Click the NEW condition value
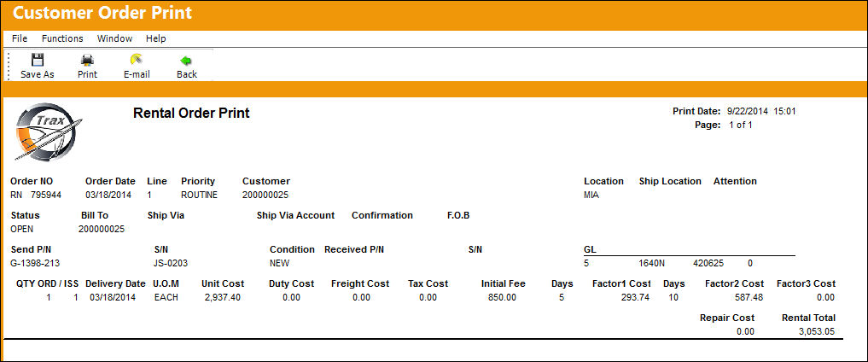This screenshot has height=362, width=868. (x=280, y=264)
